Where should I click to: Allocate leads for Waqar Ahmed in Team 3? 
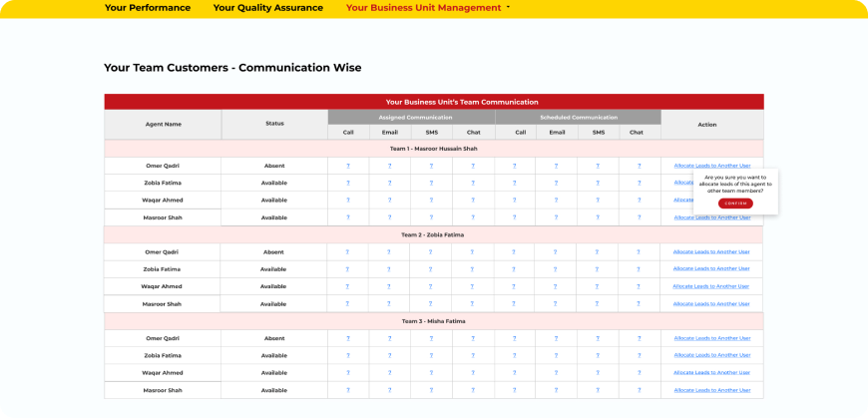[x=711, y=373]
